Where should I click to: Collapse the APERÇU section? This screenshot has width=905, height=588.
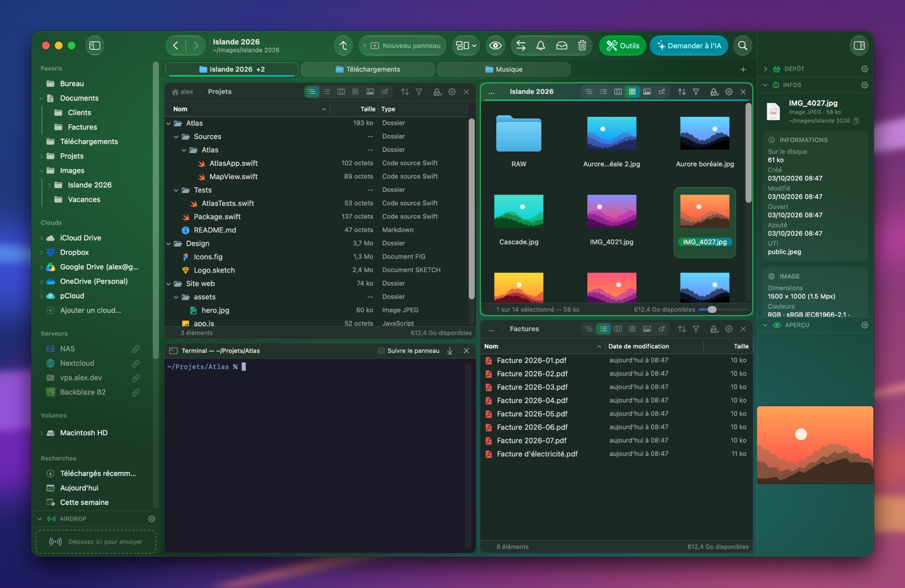(765, 325)
